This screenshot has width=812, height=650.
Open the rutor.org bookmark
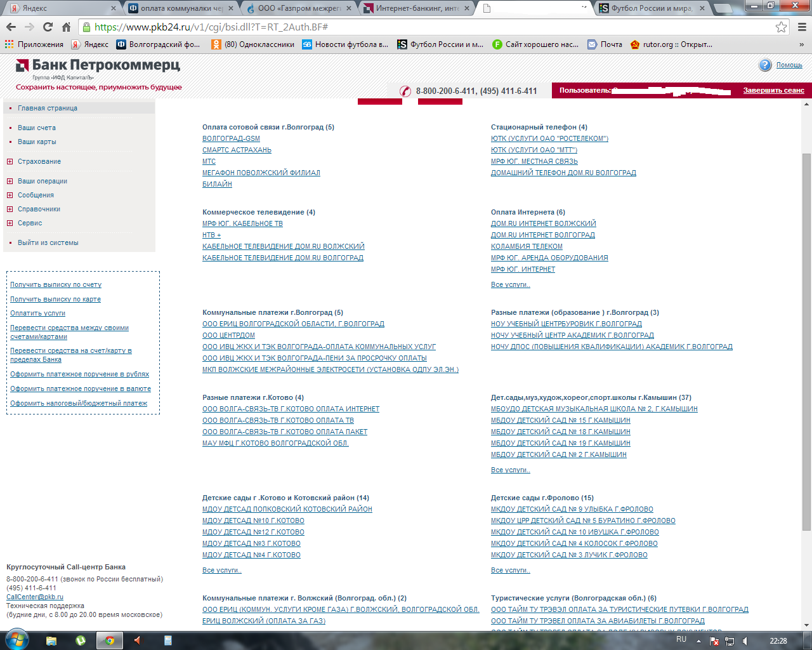pyautogui.click(x=671, y=44)
